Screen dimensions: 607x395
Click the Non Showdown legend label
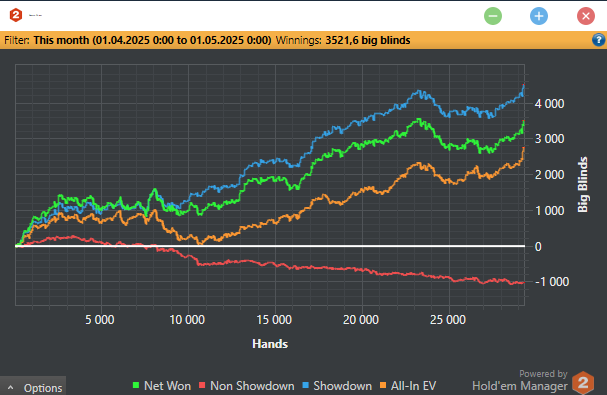(252, 386)
